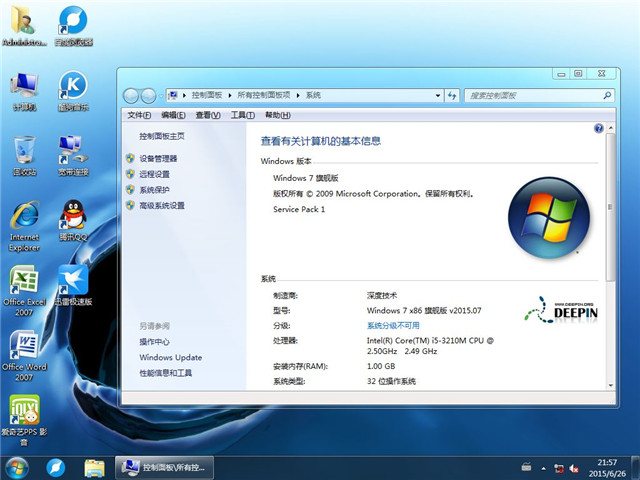Open the 帮助(H) menu
Viewport: 640px width, 480px height.
point(278,115)
